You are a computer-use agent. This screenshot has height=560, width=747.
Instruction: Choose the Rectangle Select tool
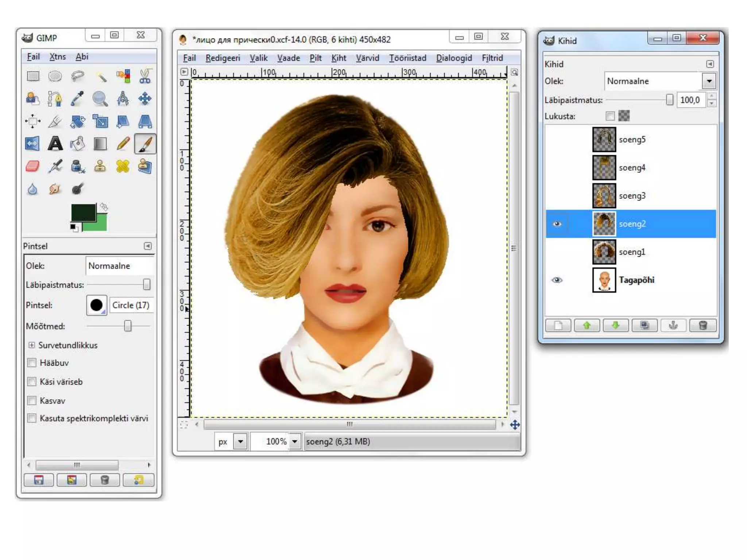click(33, 76)
